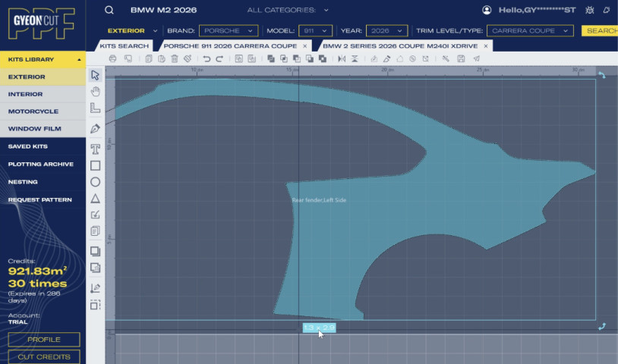Open REQUEST PATTERN

click(x=39, y=199)
